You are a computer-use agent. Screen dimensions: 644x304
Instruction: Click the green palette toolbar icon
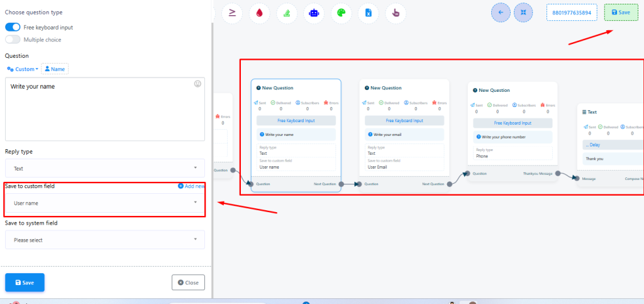[x=341, y=13]
